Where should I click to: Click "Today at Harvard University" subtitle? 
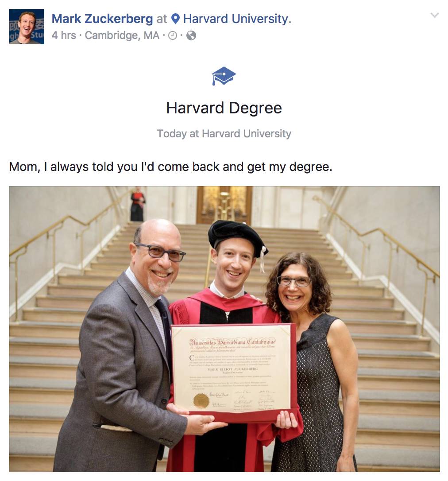point(224,133)
